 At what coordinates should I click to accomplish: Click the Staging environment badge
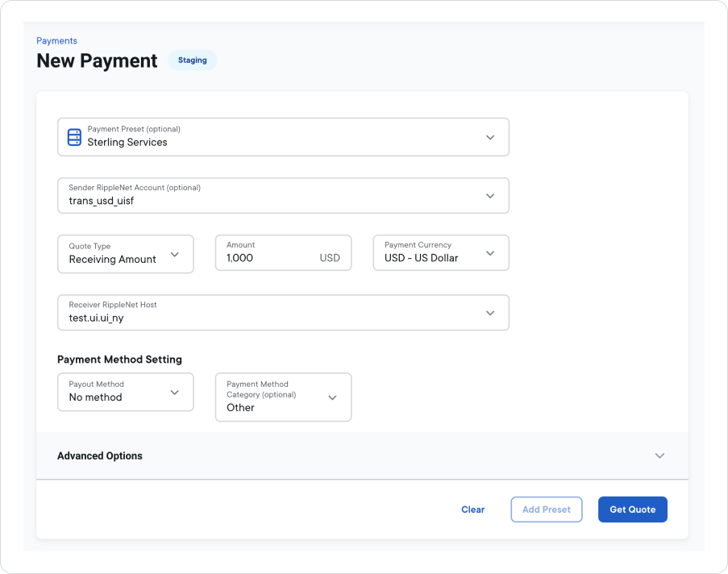(192, 60)
